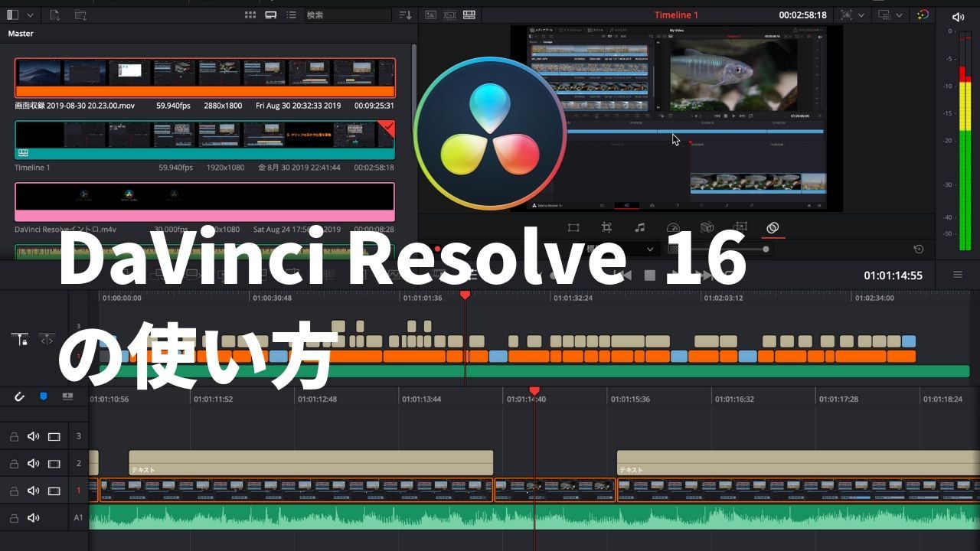Open the Lens Correction tool
Screen dimensions: 980x551
(740, 227)
